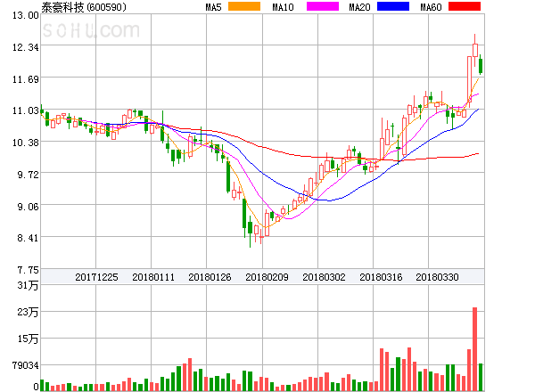Click the 7.75 price axis label
This screenshot has height=392, width=535.
click(28, 270)
